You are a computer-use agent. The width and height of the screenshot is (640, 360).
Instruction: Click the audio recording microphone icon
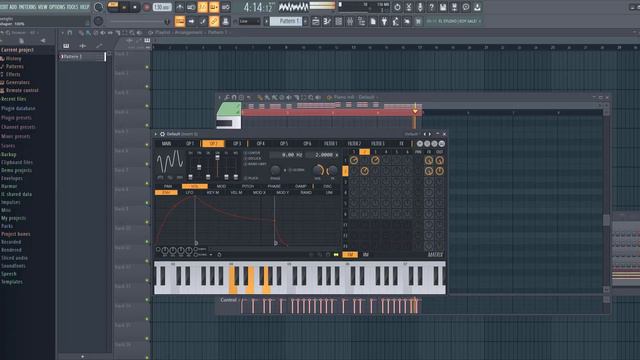point(420,7)
